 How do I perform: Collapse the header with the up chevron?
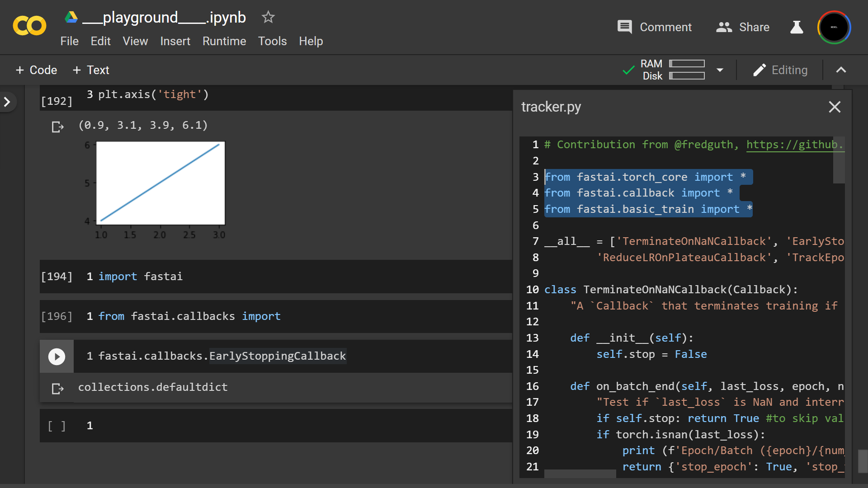coord(841,70)
